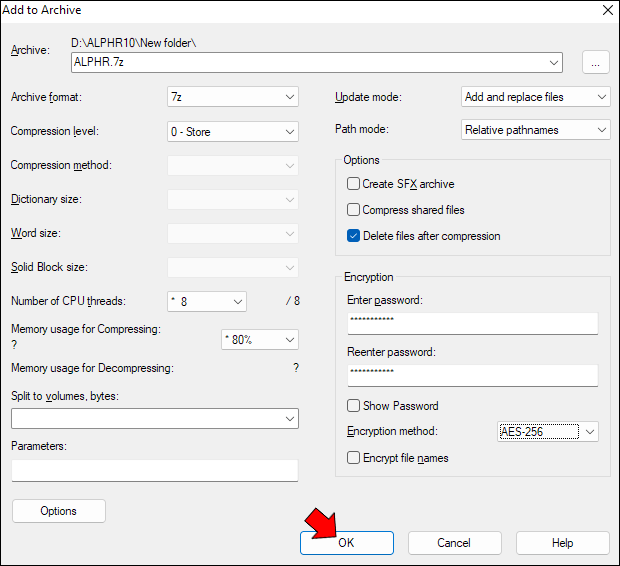This screenshot has height=566, width=620.
Task: Close the Add to Archive dialog
Action: click(608, 10)
